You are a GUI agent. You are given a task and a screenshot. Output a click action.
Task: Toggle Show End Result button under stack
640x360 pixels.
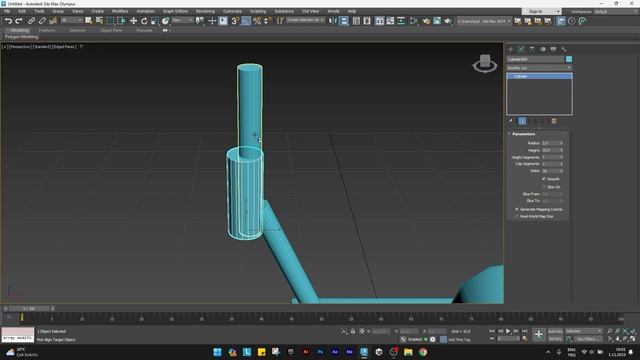[522, 121]
